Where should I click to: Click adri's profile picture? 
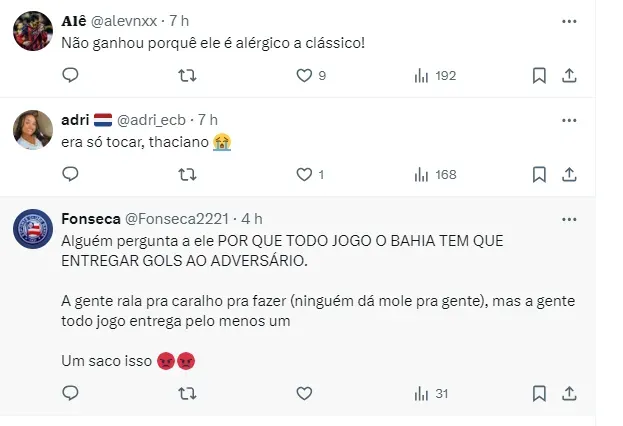coord(33,130)
